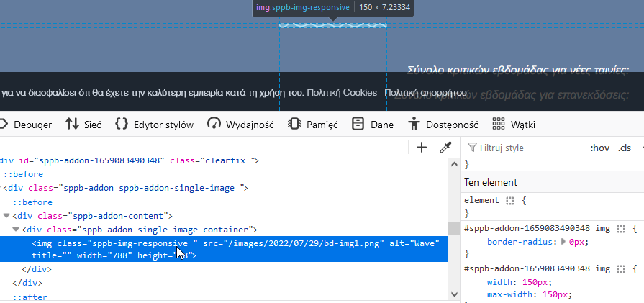Click the markup panel vertical scrollbar thumb
Screen dimensions: 644x303
click(x=453, y=228)
